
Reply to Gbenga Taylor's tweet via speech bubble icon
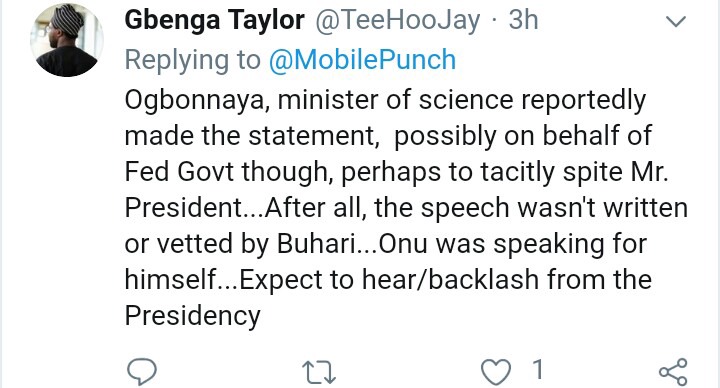[x=142, y=371]
